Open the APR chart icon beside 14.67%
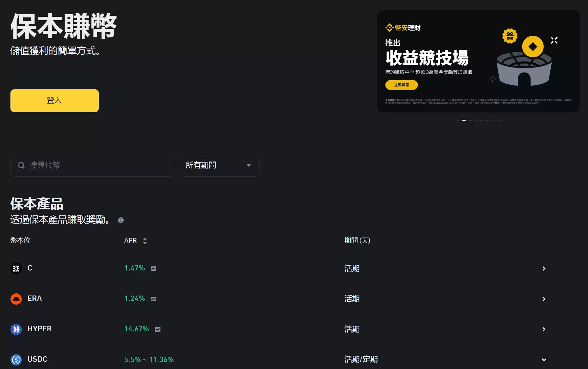588x369 pixels. click(158, 329)
